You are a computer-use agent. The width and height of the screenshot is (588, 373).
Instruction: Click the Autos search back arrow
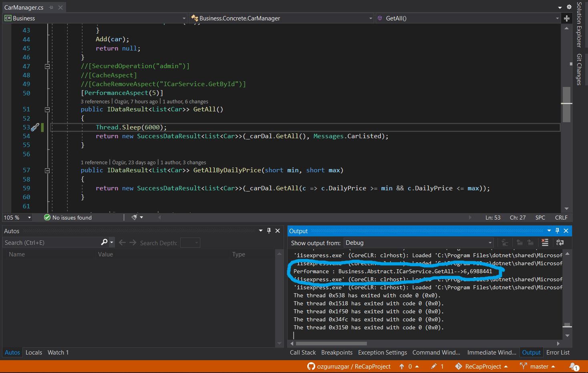click(123, 243)
